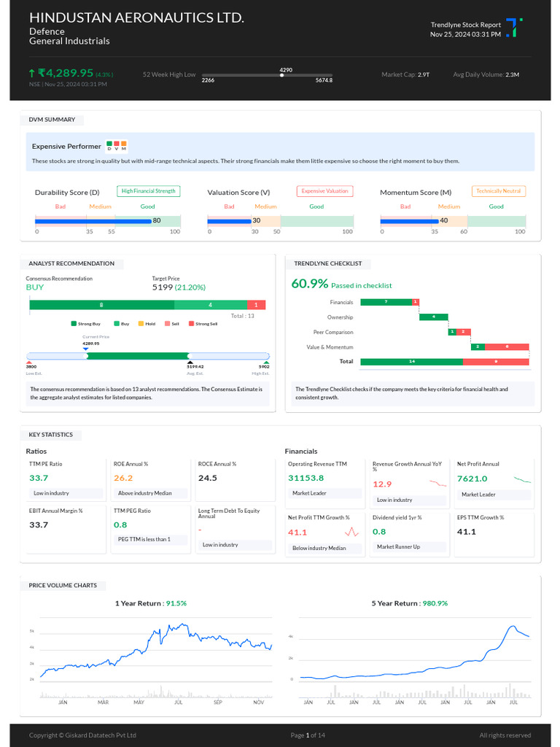The width and height of the screenshot is (560, 747).
Task: Click the ANALYST RECOMMENDATION section tab
Action: click(x=71, y=263)
